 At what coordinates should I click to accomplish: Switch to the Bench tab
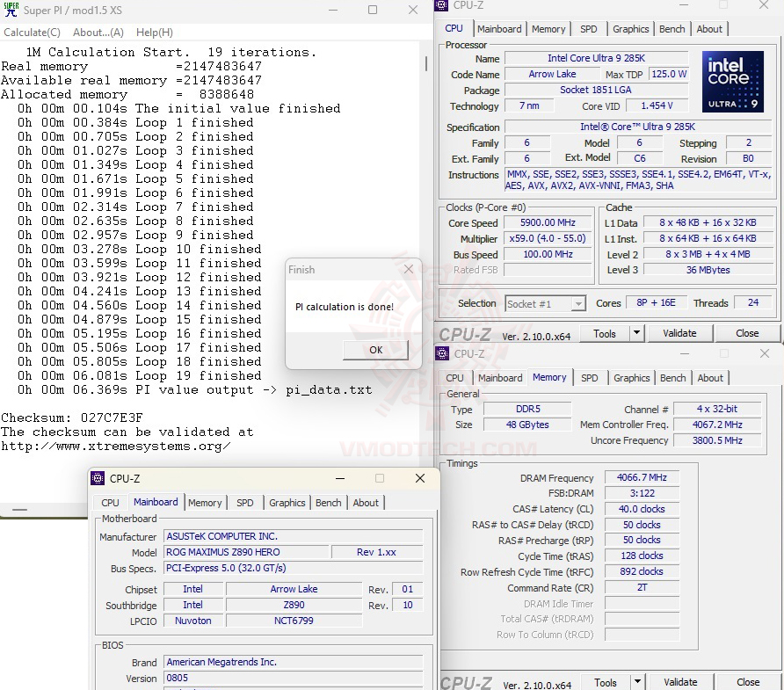click(671, 28)
